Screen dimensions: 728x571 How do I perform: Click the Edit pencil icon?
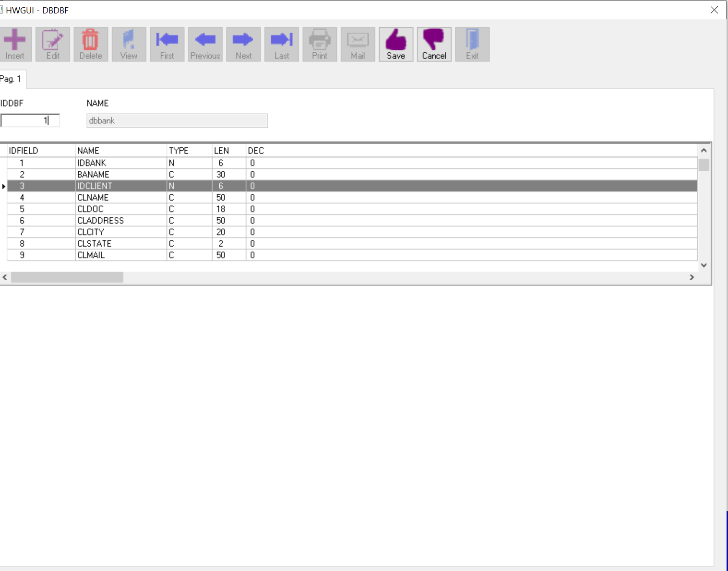point(53,44)
